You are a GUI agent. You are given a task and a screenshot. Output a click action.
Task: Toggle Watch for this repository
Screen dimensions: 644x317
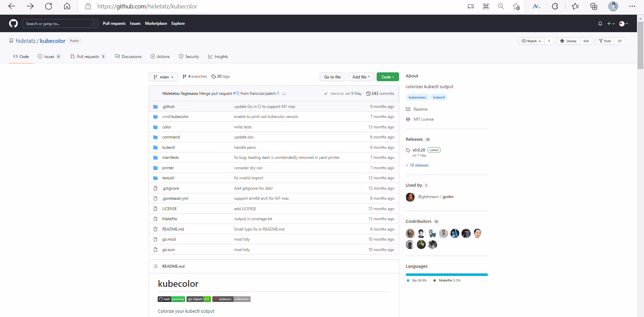[531, 41]
